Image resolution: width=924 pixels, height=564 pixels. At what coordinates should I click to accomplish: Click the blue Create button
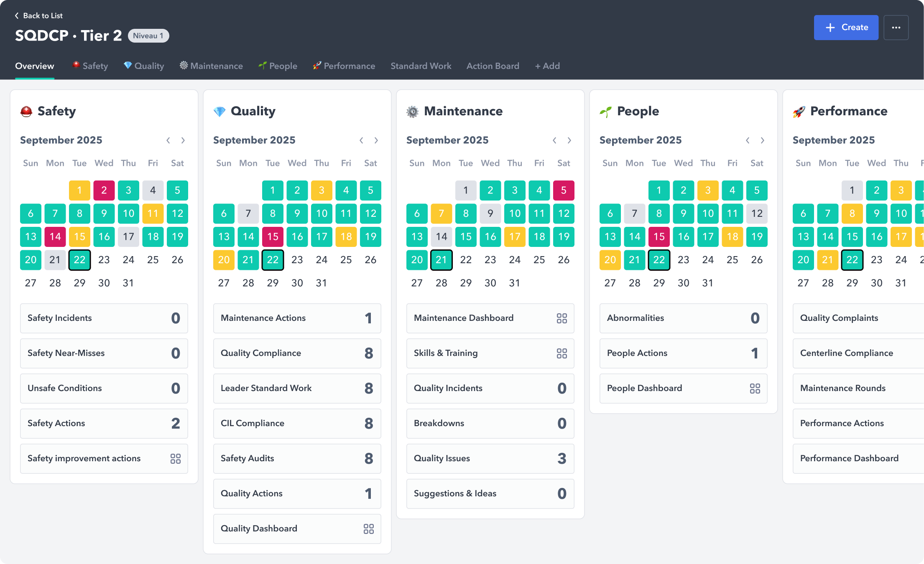pyautogui.click(x=846, y=28)
